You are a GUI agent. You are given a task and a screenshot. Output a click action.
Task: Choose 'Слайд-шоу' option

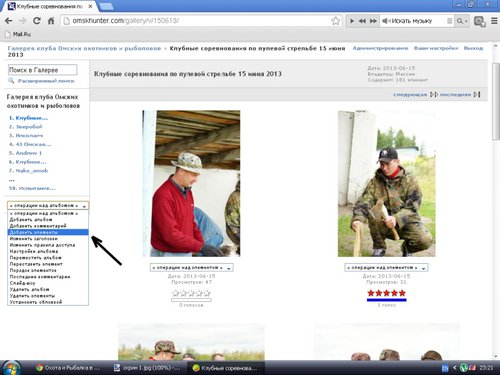[x=48, y=283]
